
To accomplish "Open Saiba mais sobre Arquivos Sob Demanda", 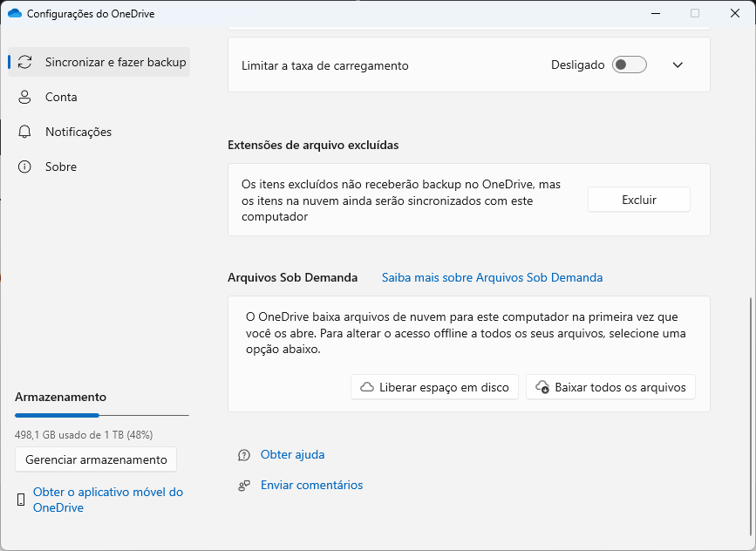I will click(x=492, y=278).
